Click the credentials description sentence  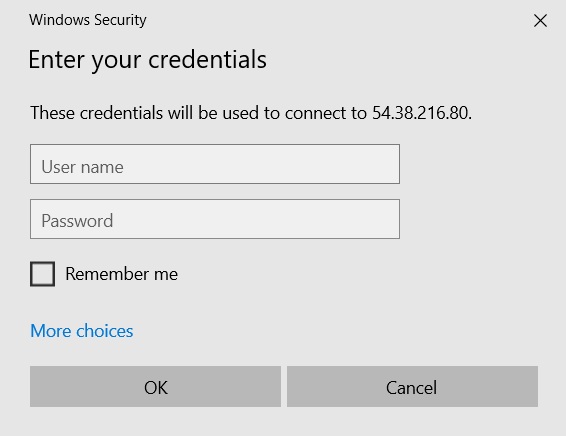click(251, 113)
